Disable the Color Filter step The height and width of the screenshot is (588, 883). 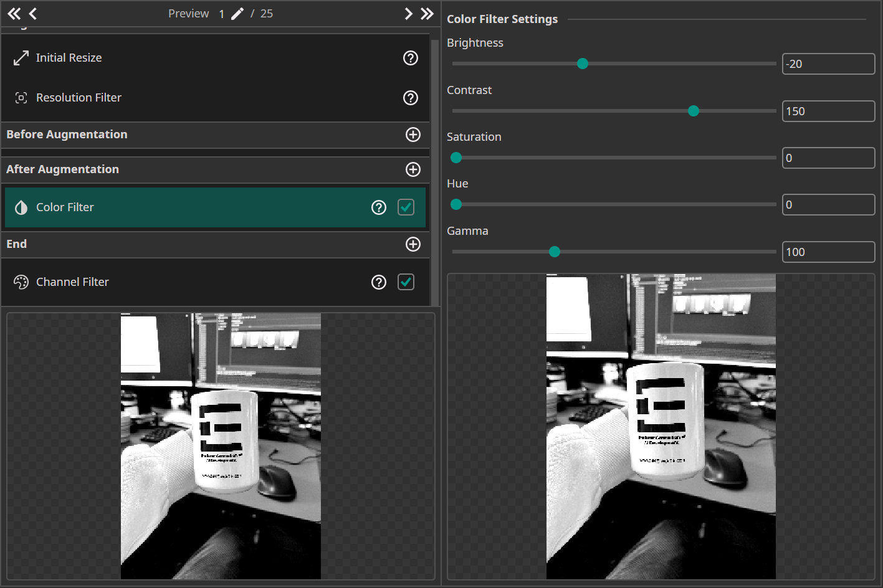(406, 207)
